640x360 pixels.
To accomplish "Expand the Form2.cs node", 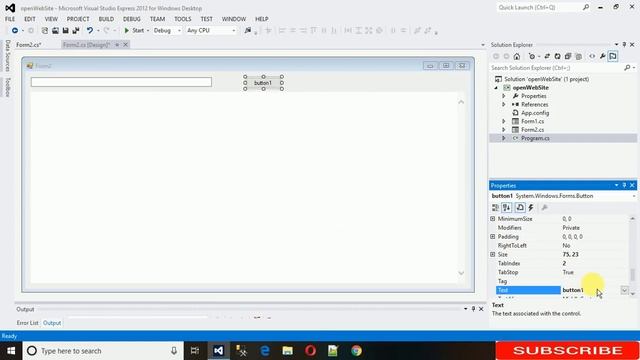I will [504, 130].
